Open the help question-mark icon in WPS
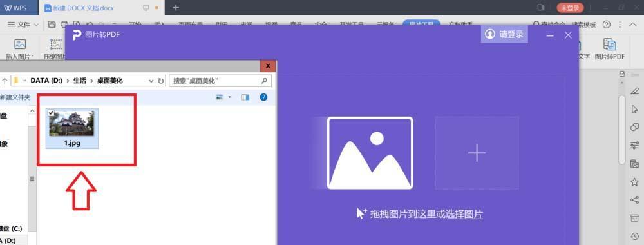The height and width of the screenshot is (245, 644). pos(607,24)
